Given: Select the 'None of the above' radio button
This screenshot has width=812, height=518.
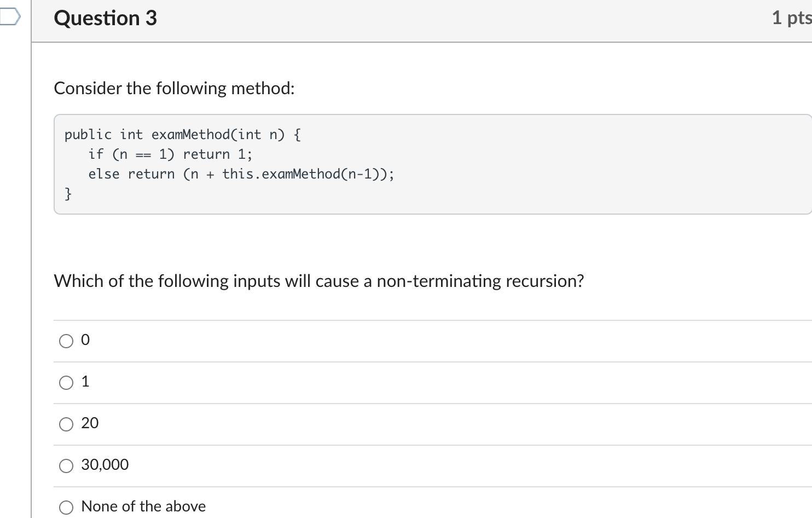Looking at the screenshot, I should pos(66,508).
